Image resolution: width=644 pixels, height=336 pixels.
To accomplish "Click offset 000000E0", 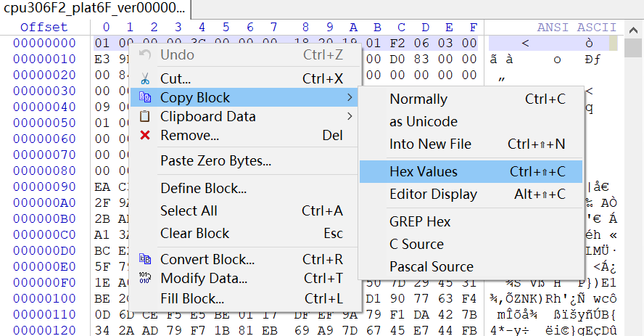I will click(44, 266).
